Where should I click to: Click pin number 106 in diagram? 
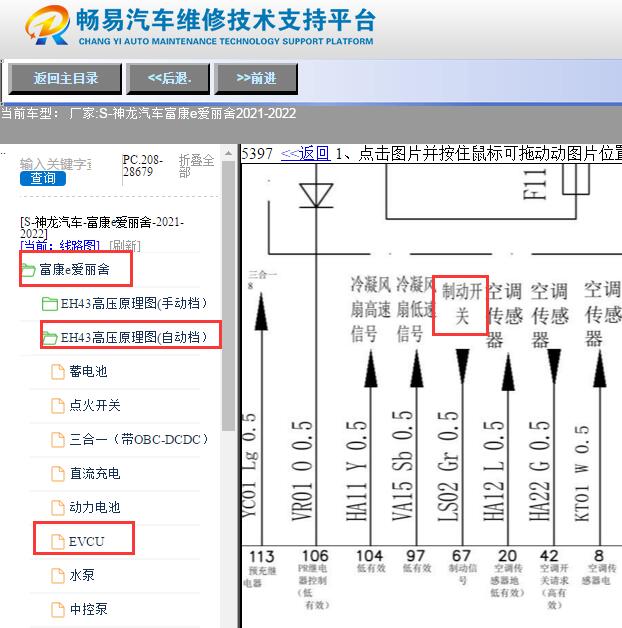(315, 556)
